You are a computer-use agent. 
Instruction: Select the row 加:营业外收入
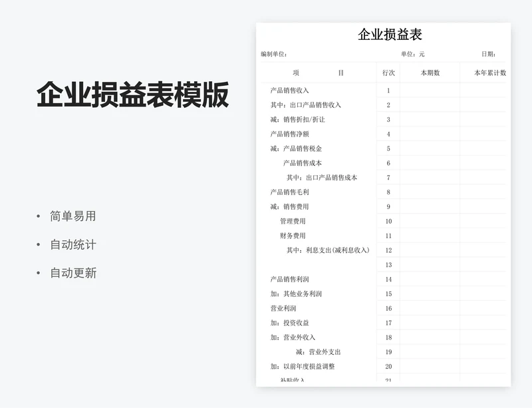tap(383, 337)
